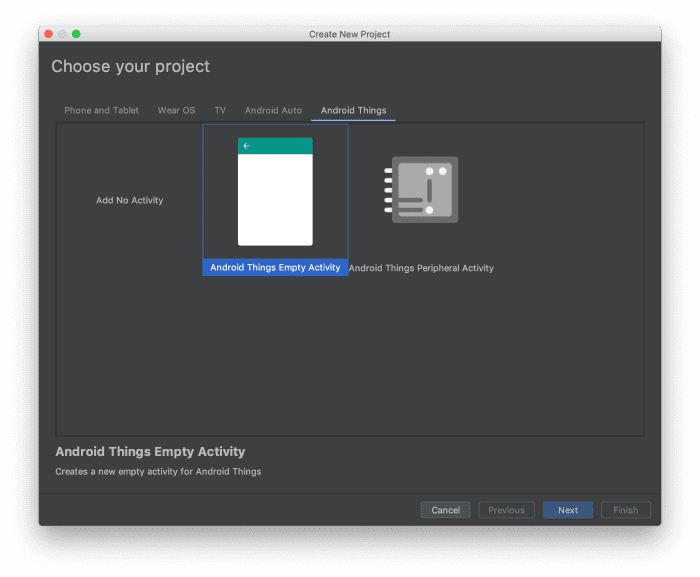Click the bold Android Things Empty Activity heading
The width and height of the screenshot is (700, 577).
(x=150, y=452)
